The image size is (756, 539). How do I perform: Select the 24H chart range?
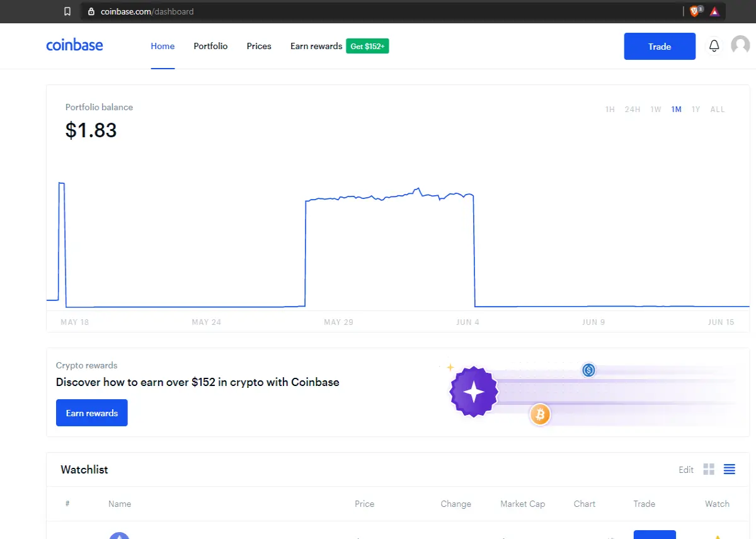point(633,110)
